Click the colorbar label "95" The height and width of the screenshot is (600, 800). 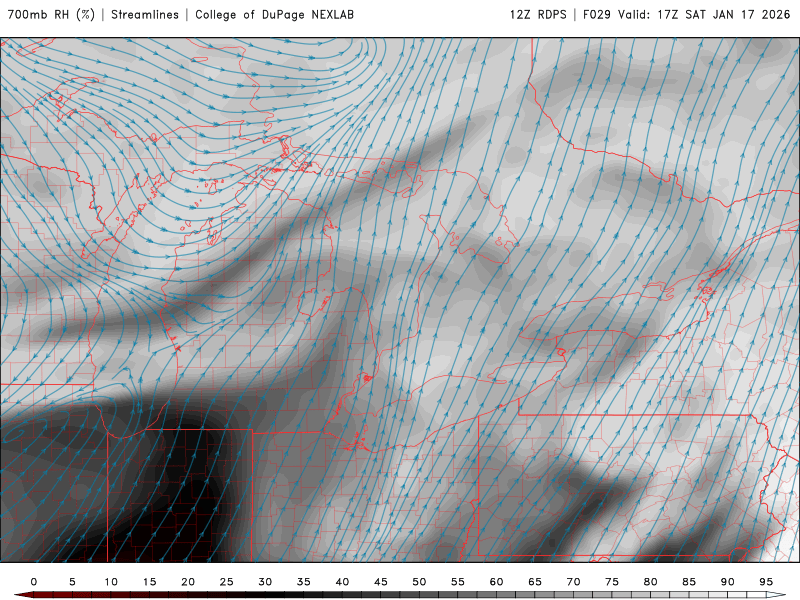coord(766,582)
